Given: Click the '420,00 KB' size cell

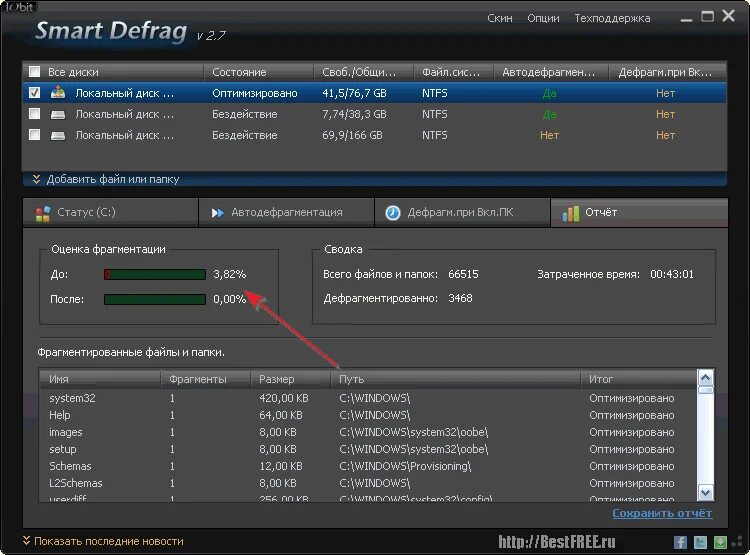Looking at the screenshot, I should pos(284,398).
